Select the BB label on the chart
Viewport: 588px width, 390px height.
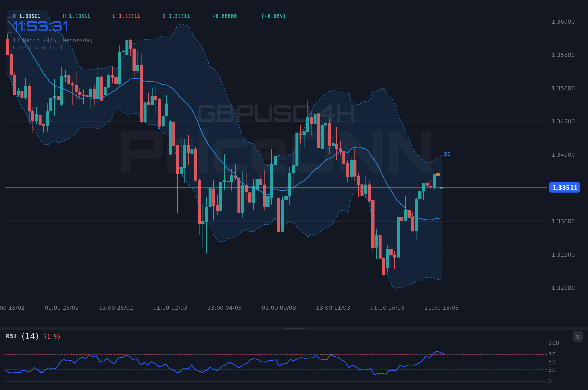tap(447, 154)
